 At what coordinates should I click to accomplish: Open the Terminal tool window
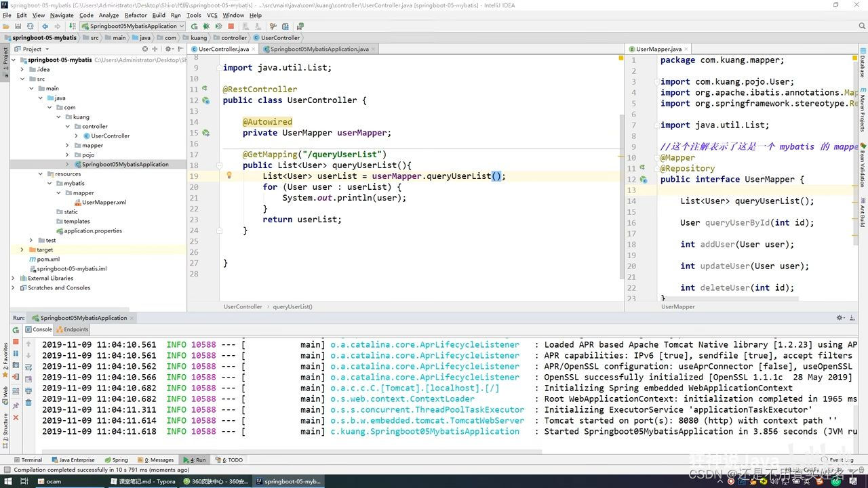(27, 460)
